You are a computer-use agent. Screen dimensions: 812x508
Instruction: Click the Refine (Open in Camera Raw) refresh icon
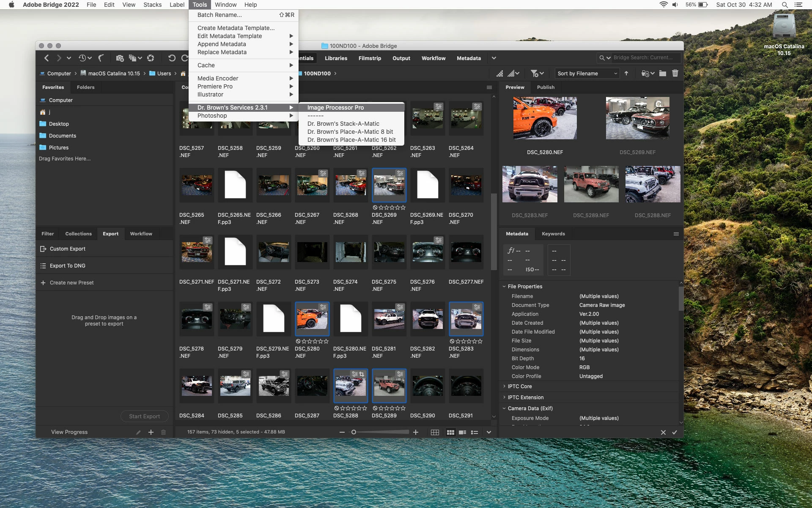[x=151, y=58]
